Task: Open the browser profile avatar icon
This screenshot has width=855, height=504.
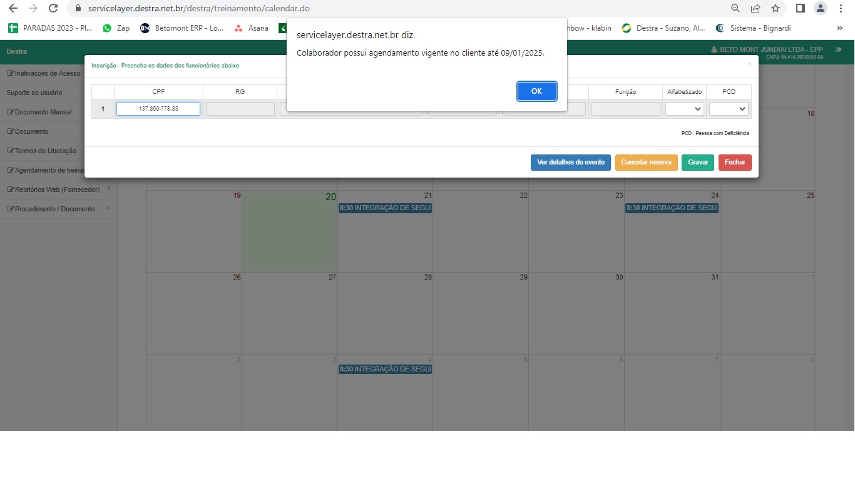Action: pos(820,9)
